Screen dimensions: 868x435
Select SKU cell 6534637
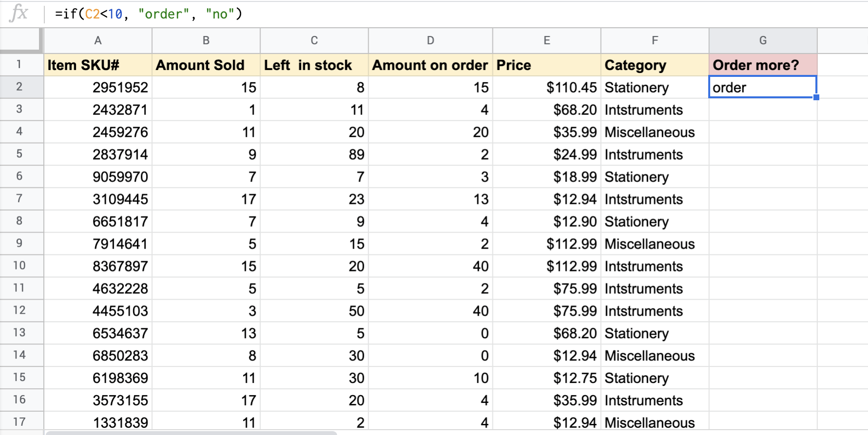tap(98, 333)
